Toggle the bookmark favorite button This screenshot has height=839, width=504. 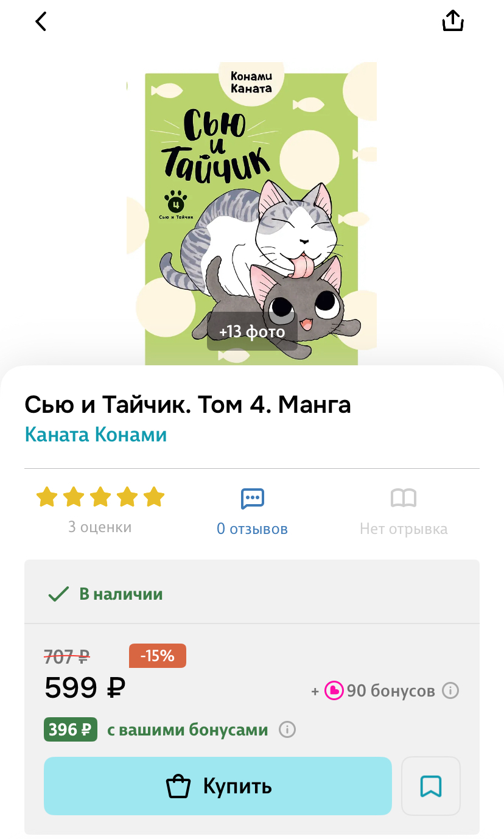point(431,786)
